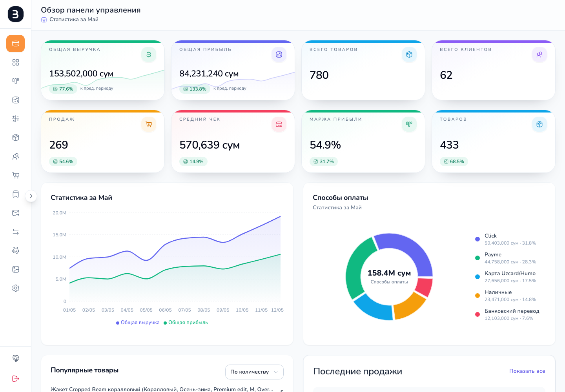Click the Популярные товары heading

coord(84,370)
